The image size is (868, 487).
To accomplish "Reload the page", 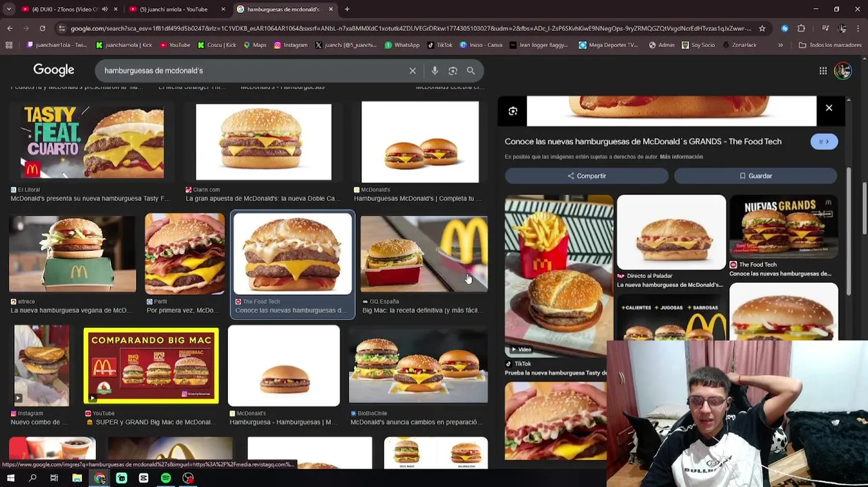I will tap(42, 28).
